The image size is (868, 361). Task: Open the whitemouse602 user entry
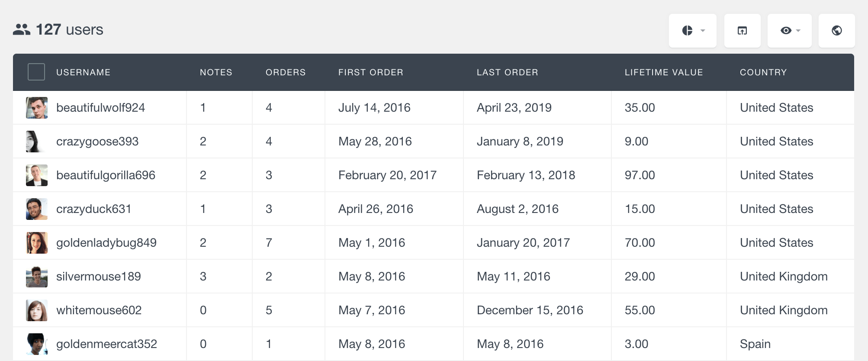tap(99, 310)
